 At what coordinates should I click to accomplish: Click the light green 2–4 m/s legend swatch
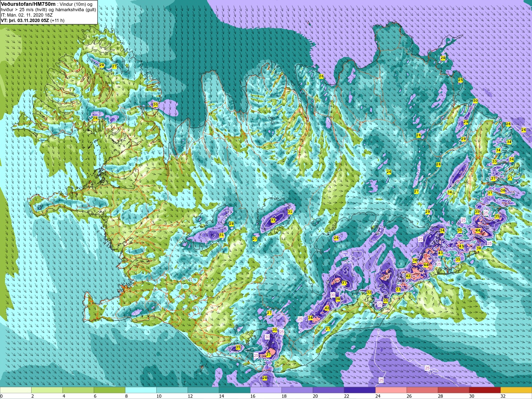tap(47, 390)
